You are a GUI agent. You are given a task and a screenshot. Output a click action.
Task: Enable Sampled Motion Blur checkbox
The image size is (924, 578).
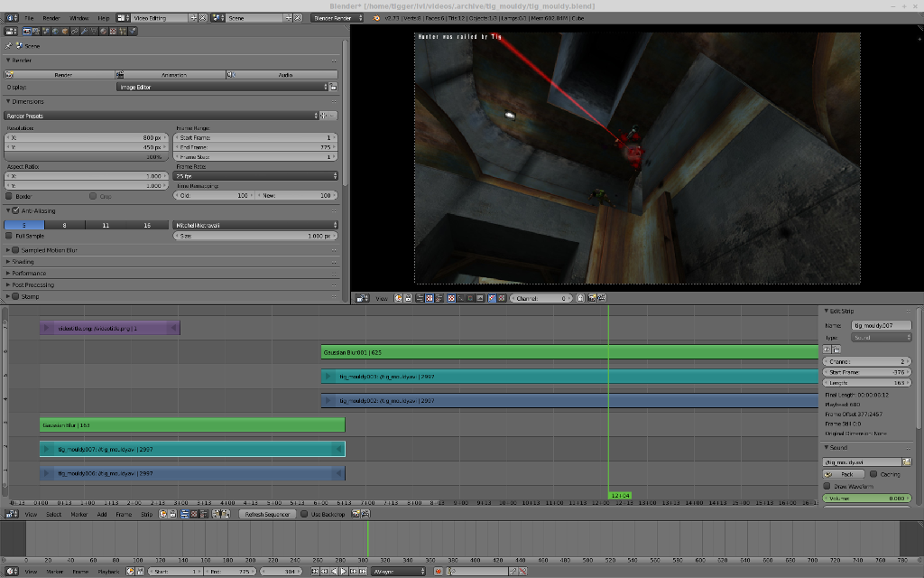[x=16, y=250]
